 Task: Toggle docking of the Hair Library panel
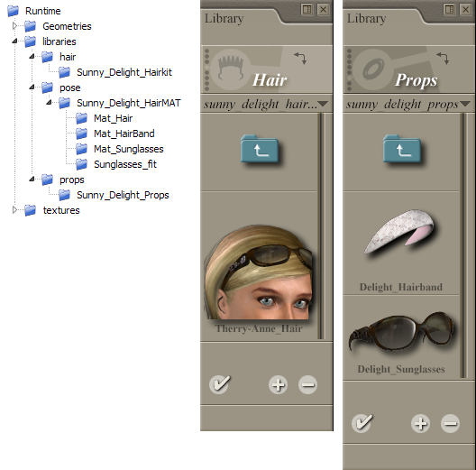pyautogui.click(x=307, y=9)
